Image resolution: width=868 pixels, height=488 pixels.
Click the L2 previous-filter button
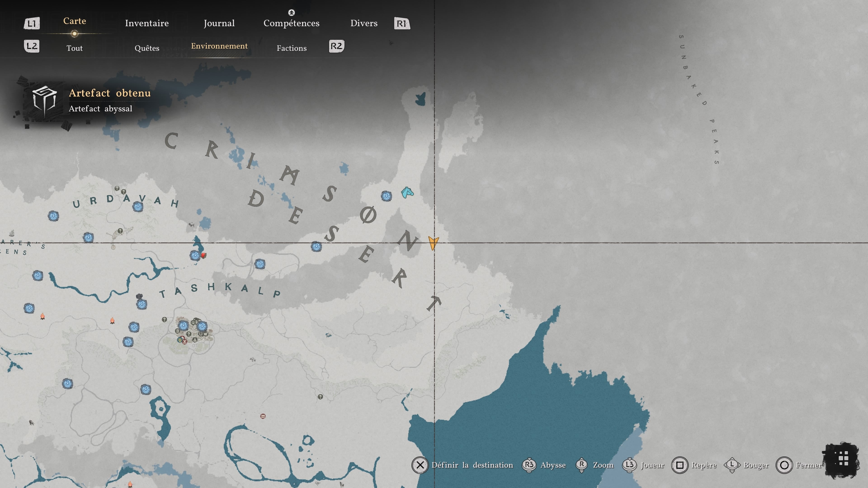click(32, 46)
